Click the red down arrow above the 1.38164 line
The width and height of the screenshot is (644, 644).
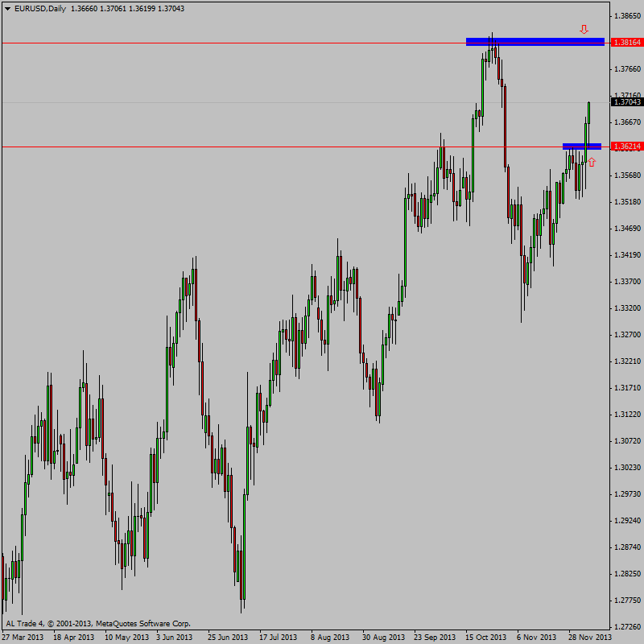pyautogui.click(x=584, y=30)
